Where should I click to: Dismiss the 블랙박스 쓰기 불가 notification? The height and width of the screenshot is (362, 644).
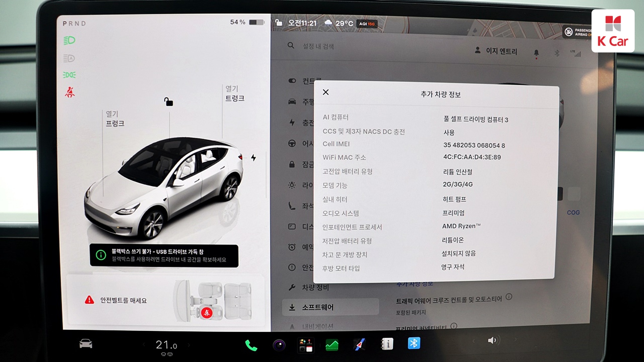164,255
